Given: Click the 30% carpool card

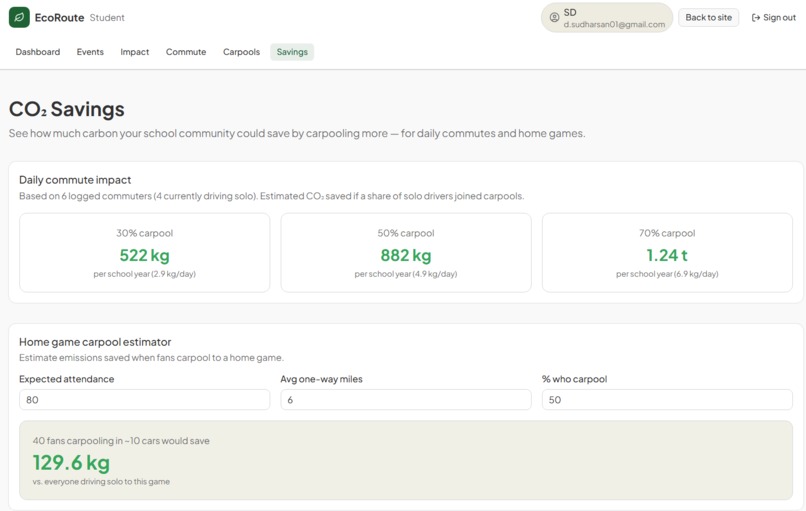Looking at the screenshot, I should coord(144,252).
